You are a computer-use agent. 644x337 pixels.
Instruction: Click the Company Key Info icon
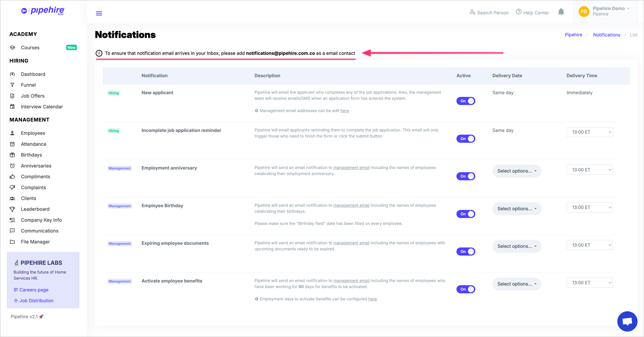click(x=12, y=220)
